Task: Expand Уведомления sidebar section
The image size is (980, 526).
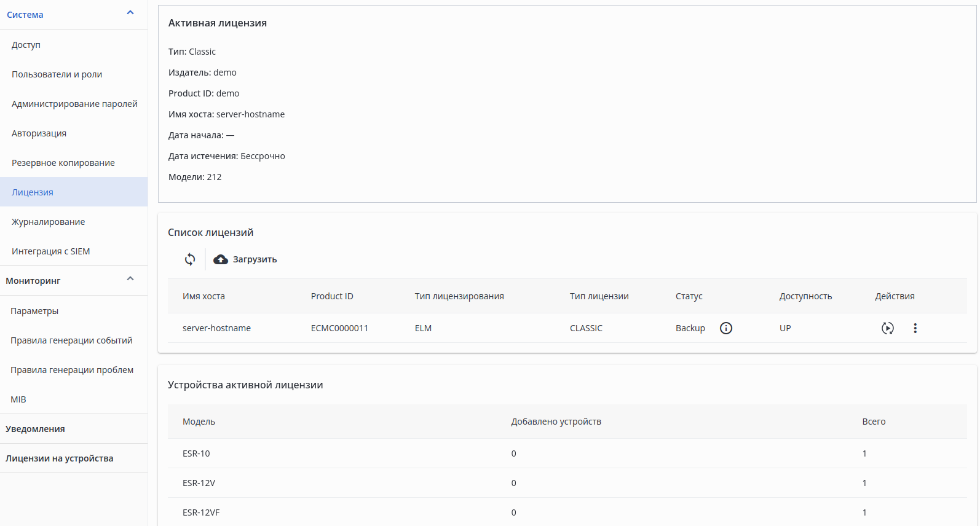Action: pos(35,429)
